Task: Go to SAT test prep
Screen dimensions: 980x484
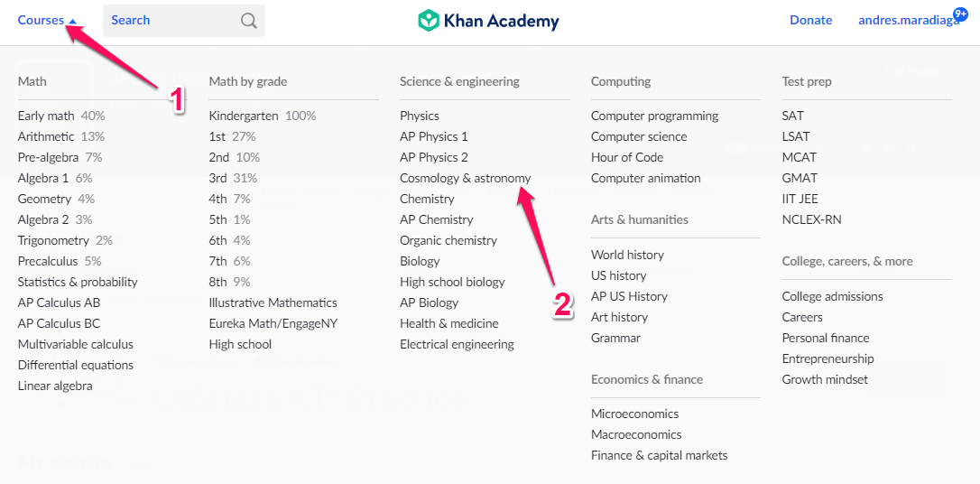Action: tap(792, 116)
